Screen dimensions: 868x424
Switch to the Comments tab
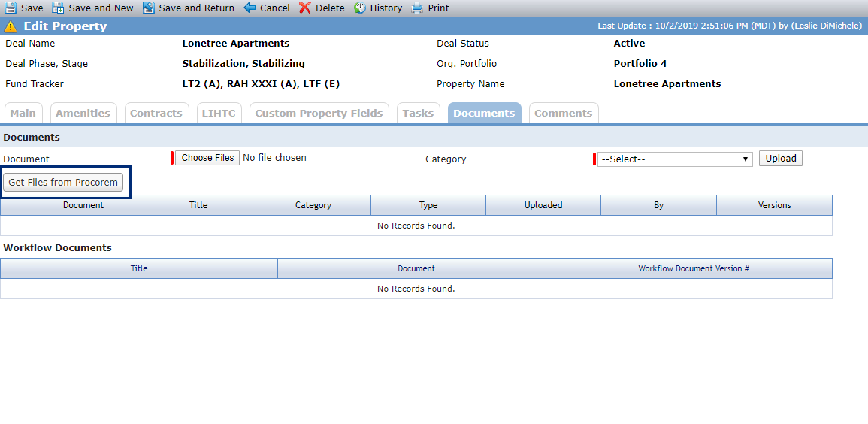coord(564,113)
